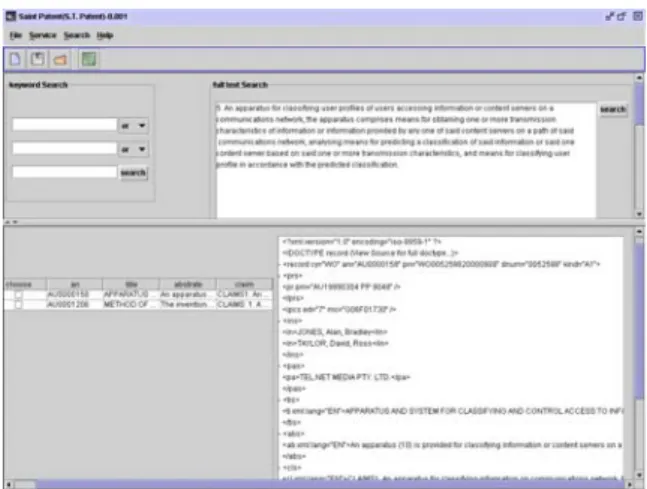Screen dimensions: 647x489
Task: Open the second keyword operator dropdown
Action: (133, 149)
